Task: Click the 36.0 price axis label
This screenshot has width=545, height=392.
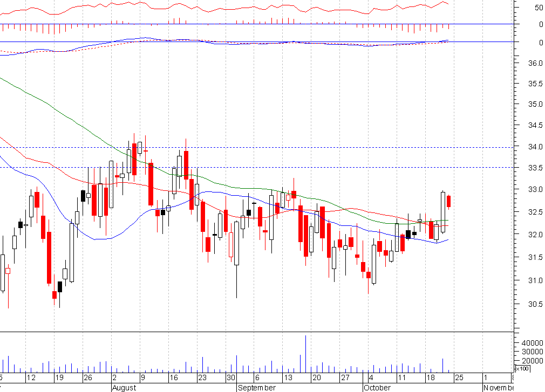Action: point(535,63)
